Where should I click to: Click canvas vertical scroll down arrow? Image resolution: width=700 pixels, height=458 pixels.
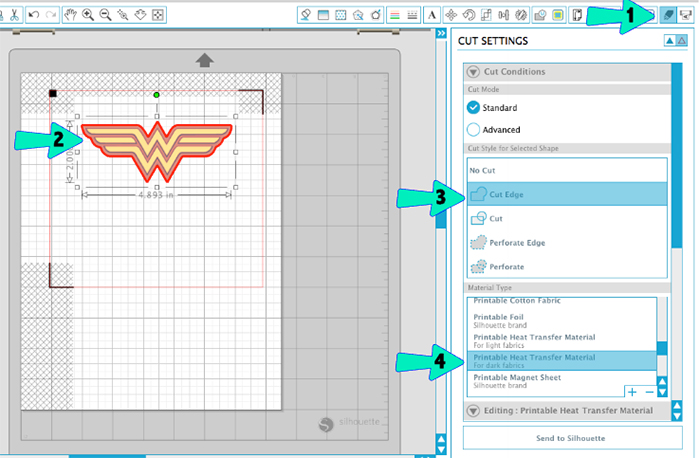tap(441, 449)
